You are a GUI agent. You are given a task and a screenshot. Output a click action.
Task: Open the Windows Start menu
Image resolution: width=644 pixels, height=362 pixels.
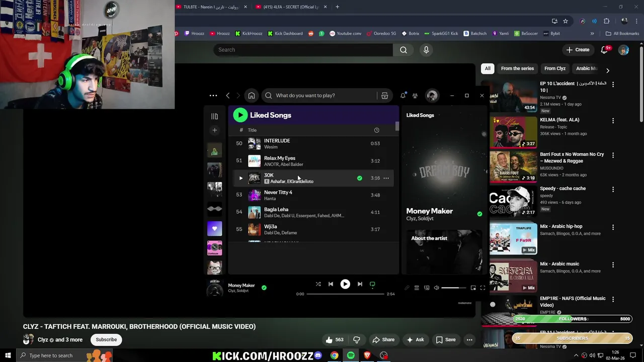(x=8, y=355)
